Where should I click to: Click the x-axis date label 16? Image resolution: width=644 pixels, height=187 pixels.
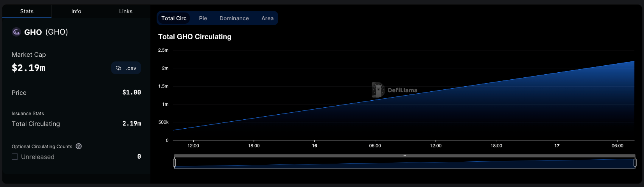tap(314, 146)
